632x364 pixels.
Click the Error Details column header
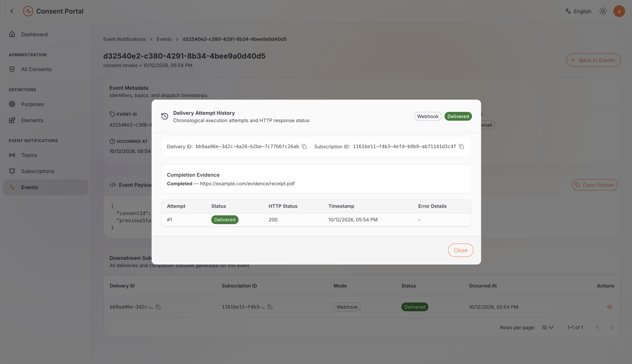coord(432,206)
